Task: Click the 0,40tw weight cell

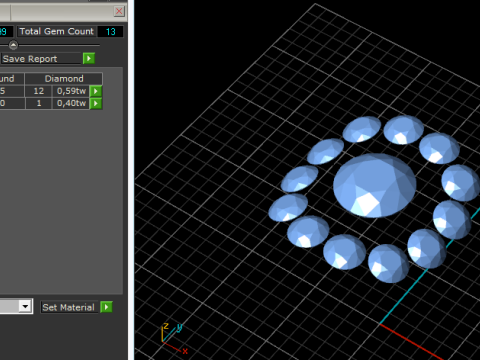Action: [71, 103]
